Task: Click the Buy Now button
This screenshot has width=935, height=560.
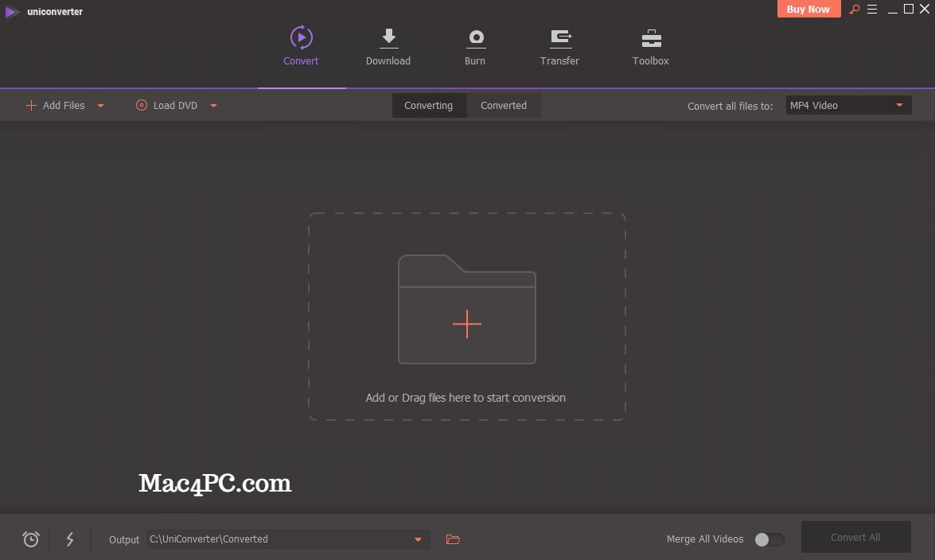Action: click(808, 9)
